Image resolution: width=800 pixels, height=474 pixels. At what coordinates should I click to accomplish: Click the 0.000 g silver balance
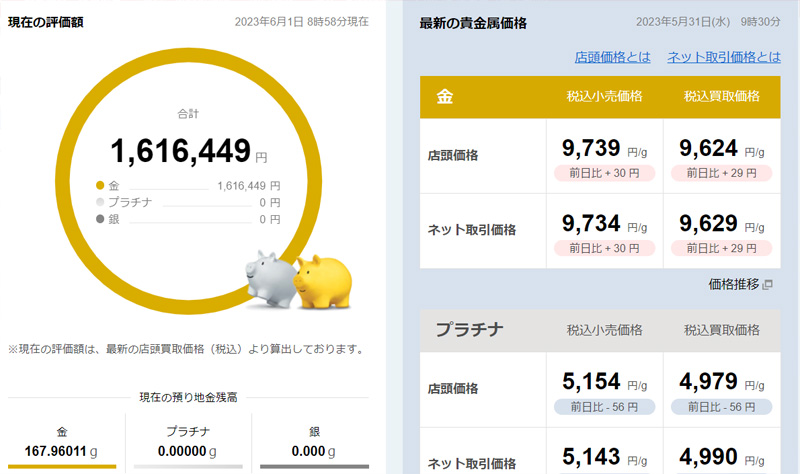(x=313, y=452)
